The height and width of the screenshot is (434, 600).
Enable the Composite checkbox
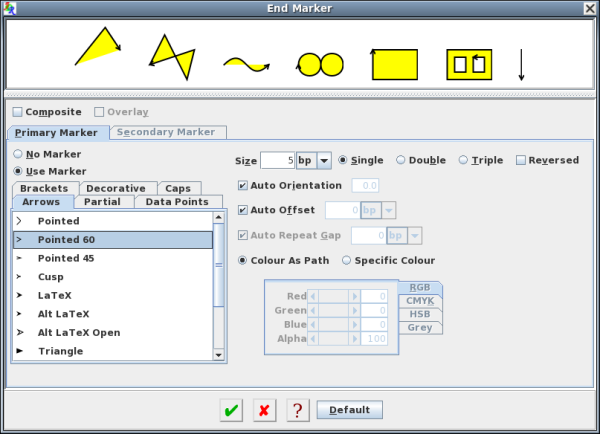coord(17,112)
